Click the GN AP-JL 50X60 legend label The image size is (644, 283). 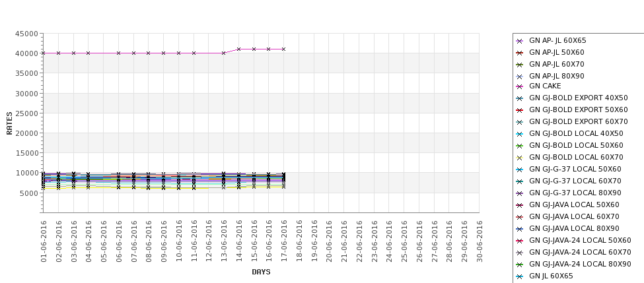pos(556,53)
